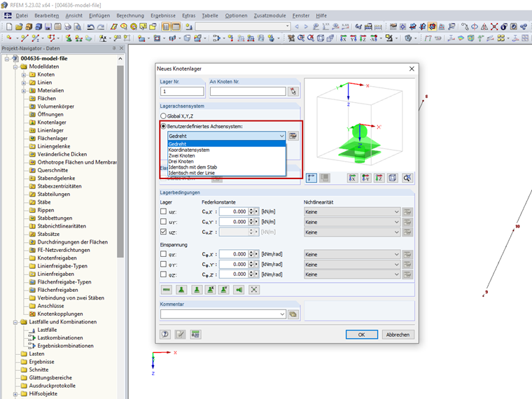Open the Hilfe menu
Viewport: 532px width, 399px height.
[x=321, y=15]
